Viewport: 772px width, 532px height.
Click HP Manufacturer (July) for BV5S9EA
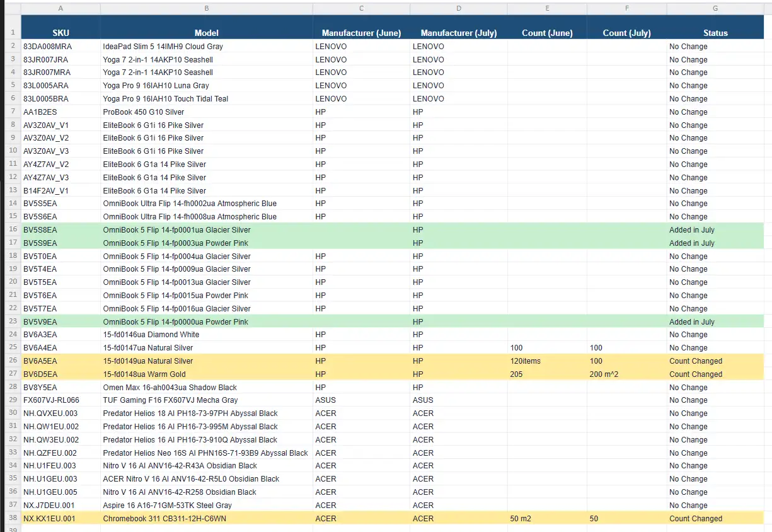tap(459, 243)
